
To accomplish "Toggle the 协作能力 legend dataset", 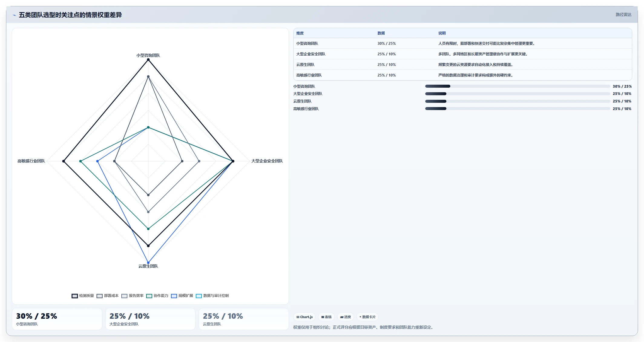I will coord(157,296).
